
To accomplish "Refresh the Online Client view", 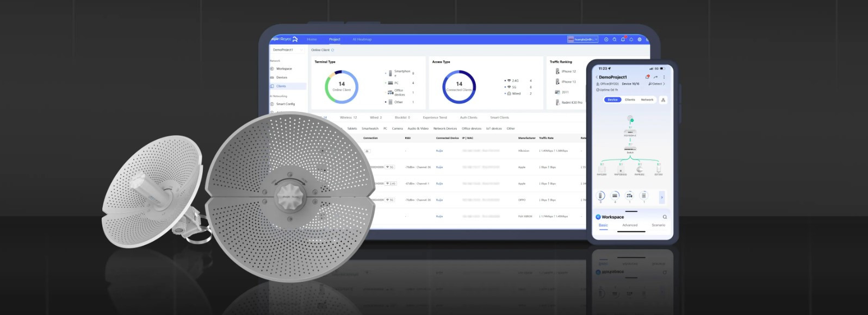I will (333, 50).
